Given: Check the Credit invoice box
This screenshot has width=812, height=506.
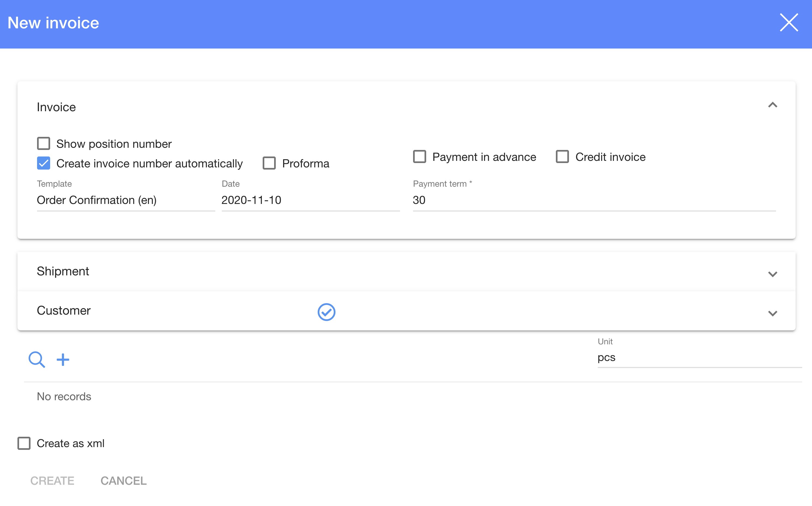Looking at the screenshot, I should click(x=562, y=156).
